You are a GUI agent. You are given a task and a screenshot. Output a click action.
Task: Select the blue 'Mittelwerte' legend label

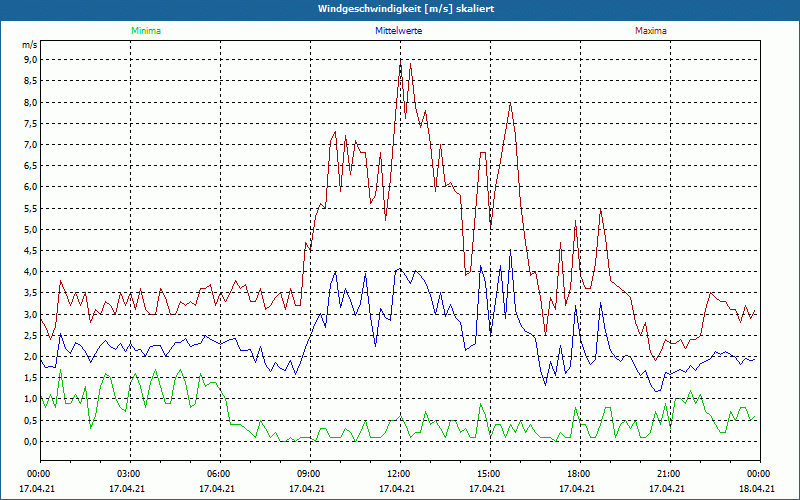click(398, 31)
